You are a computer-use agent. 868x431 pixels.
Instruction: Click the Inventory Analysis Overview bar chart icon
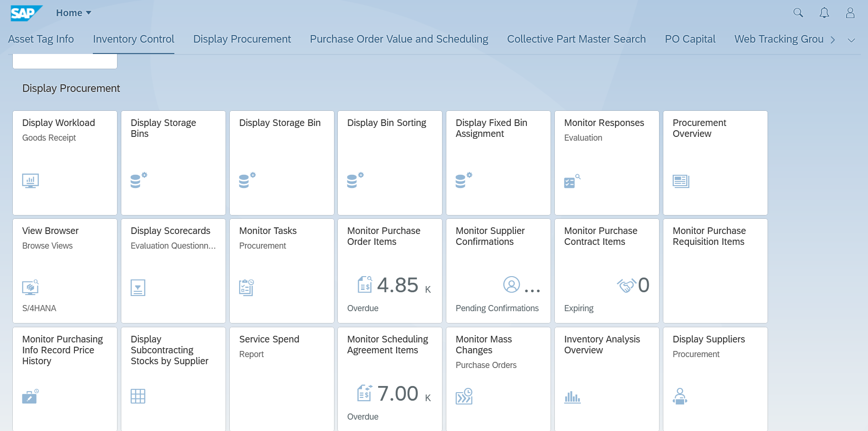pos(572,396)
